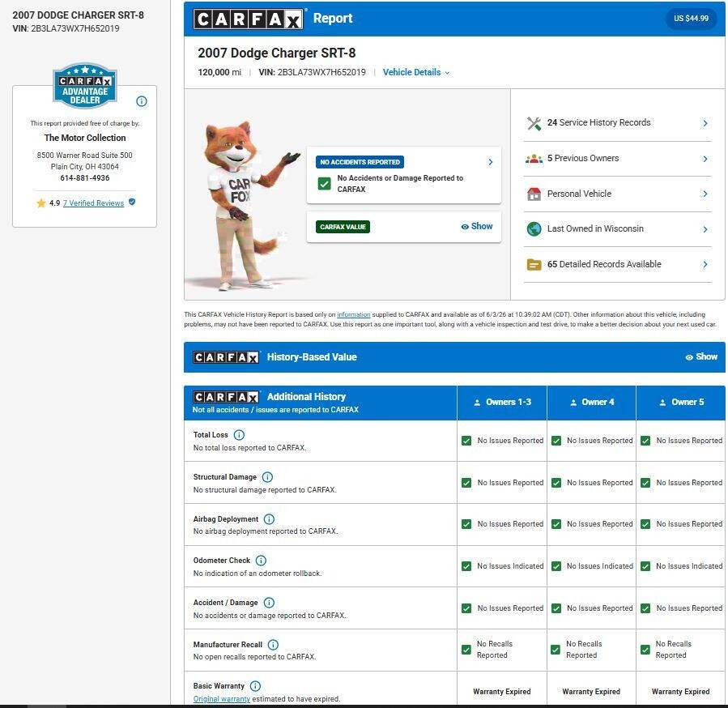Click the Last Owned globe icon
728x708 pixels.
point(534,229)
